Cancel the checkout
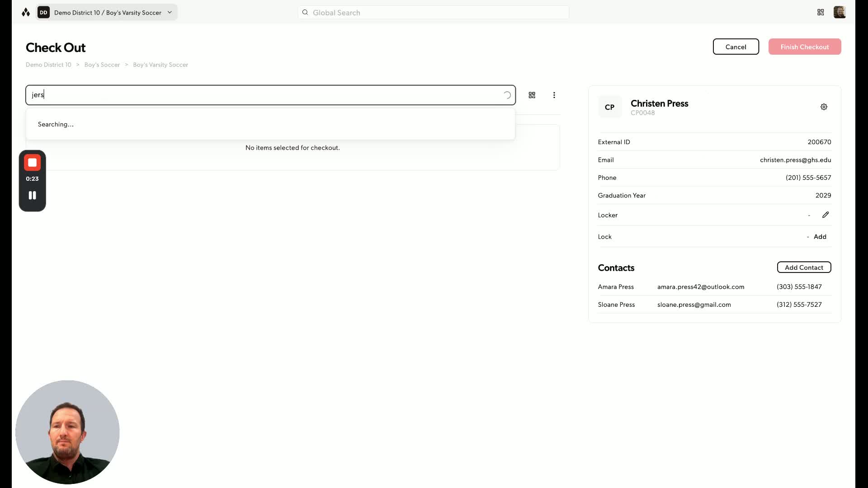 click(736, 47)
